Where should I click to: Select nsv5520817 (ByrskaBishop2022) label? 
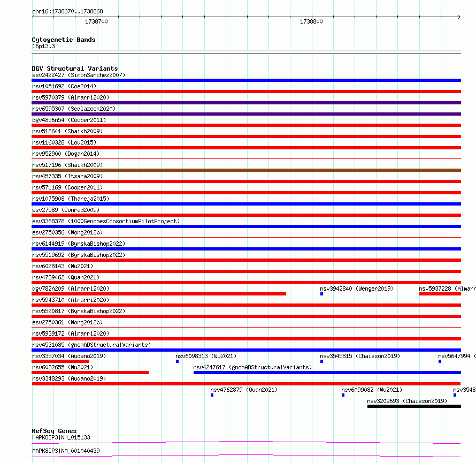click(79, 311)
